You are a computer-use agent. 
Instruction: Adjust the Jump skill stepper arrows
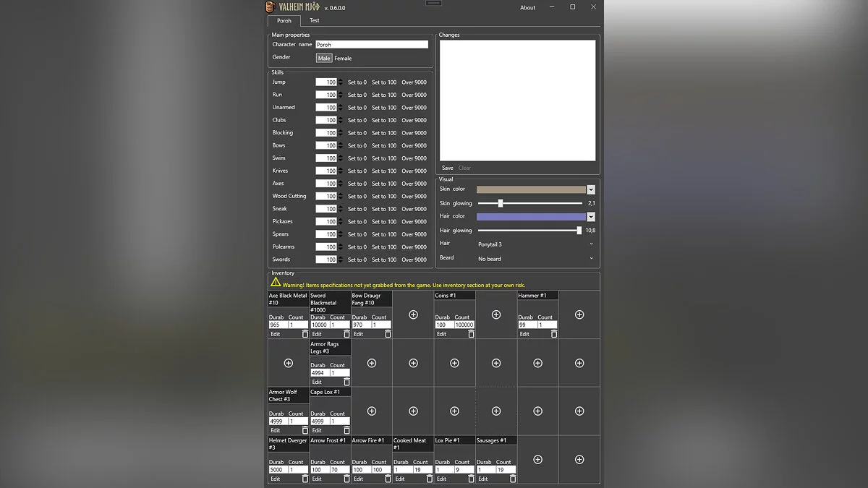click(x=340, y=82)
